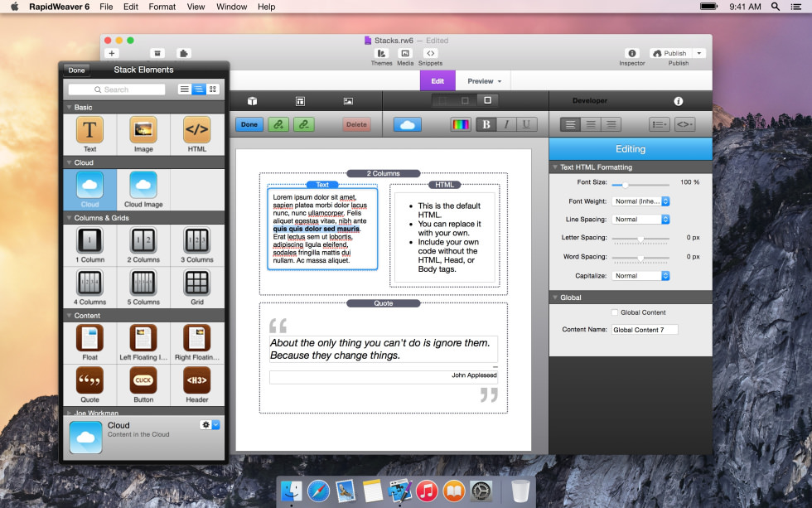The image size is (812, 508).
Task: Open the Font Weight dropdown
Action: (641, 201)
